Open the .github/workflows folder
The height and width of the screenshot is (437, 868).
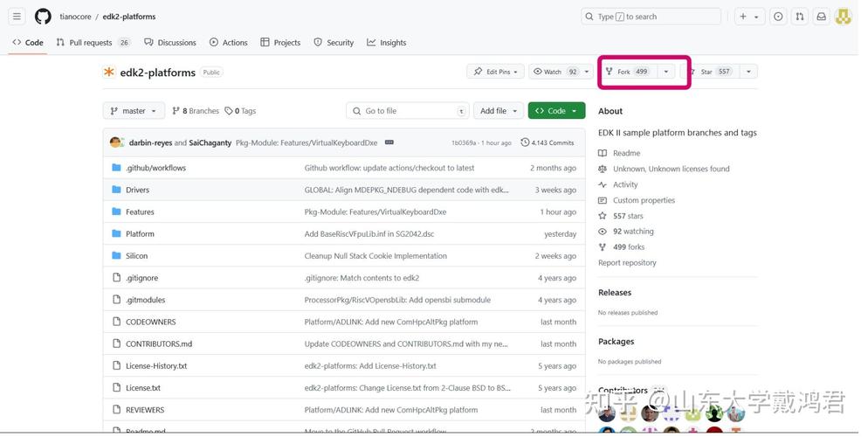coord(155,168)
